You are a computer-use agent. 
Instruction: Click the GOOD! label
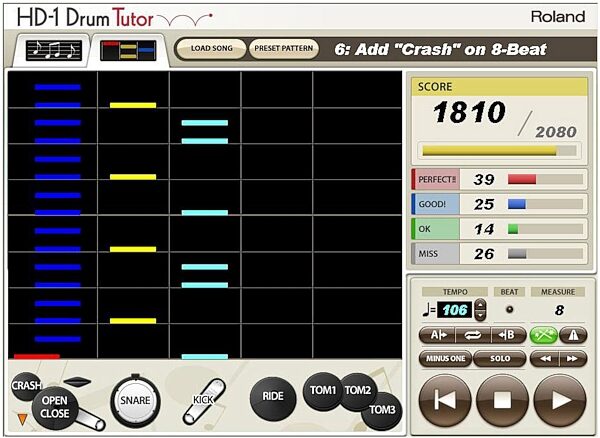pos(432,204)
